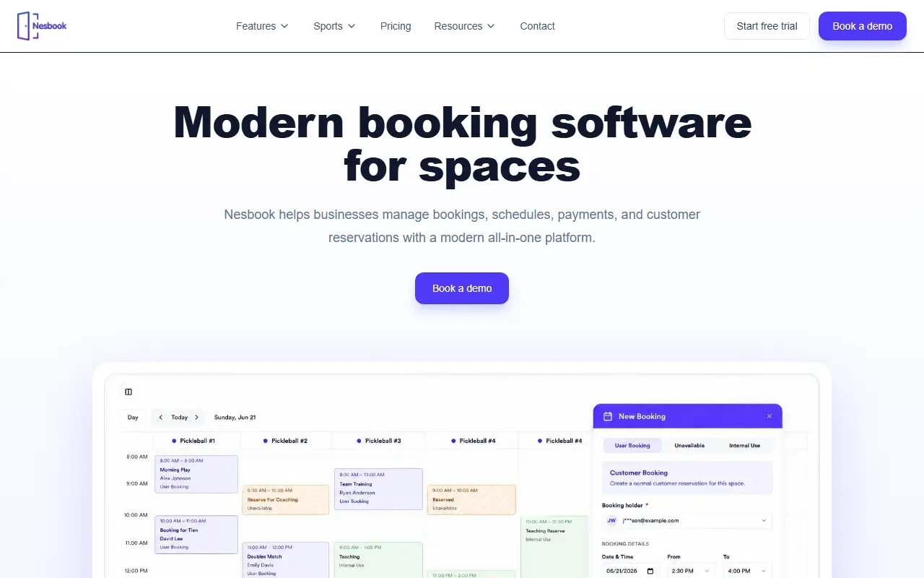Select the Unavailable booking type
The image size is (924, 578).
click(689, 446)
